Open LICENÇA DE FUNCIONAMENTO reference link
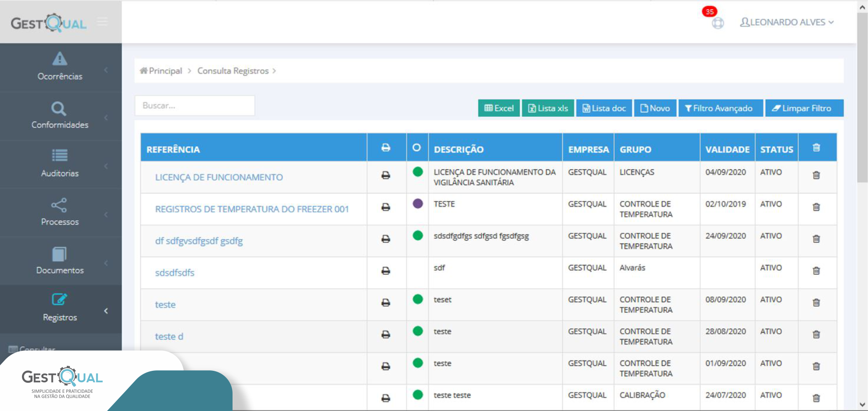Image resolution: width=868 pixels, height=411 pixels. coord(219,177)
